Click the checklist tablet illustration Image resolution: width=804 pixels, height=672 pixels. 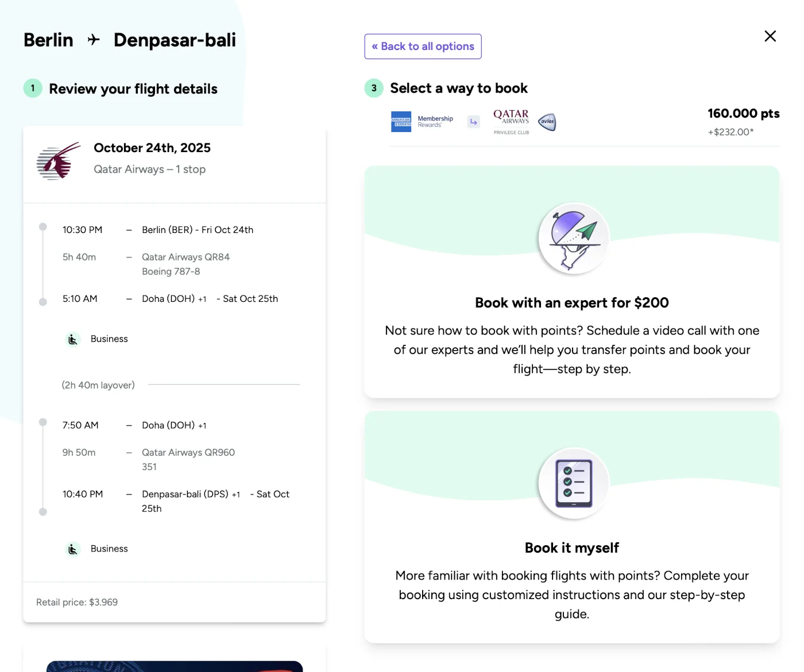pos(573,483)
